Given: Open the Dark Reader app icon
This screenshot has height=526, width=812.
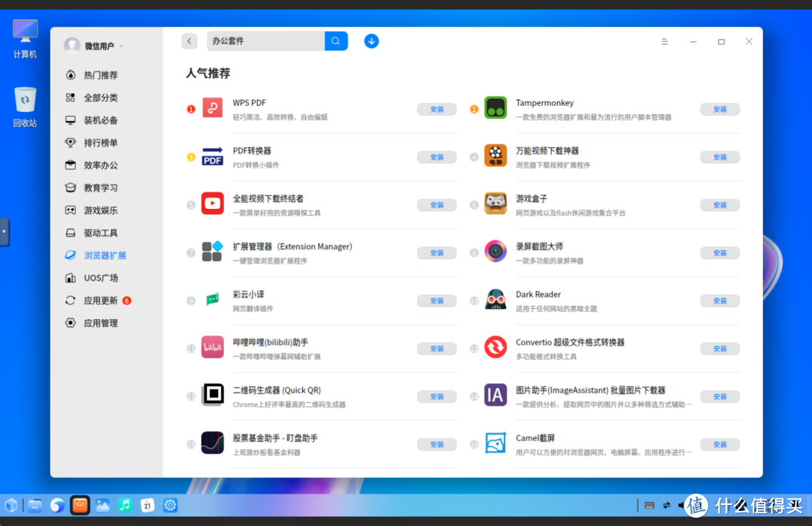Looking at the screenshot, I should 495,300.
